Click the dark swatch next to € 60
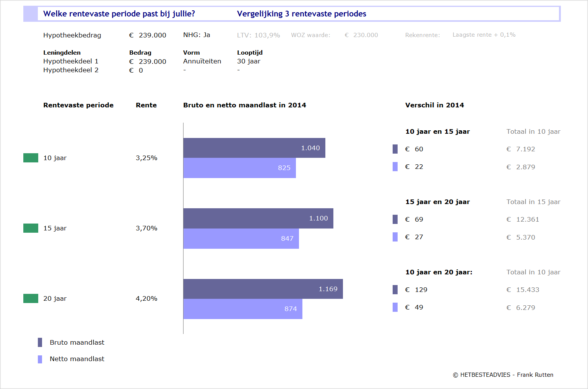The height and width of the screenshot is (389, 588). pos(395,149)
